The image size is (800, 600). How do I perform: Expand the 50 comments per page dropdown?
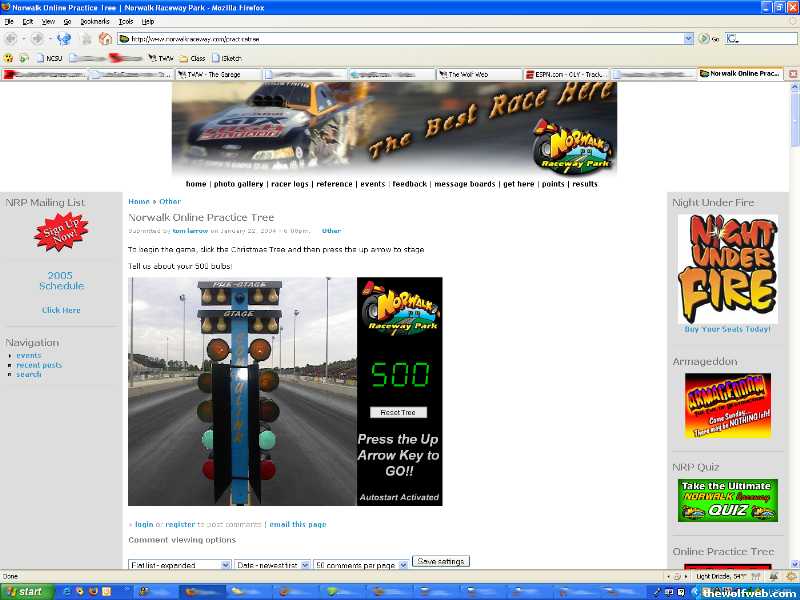click(361, 565)
